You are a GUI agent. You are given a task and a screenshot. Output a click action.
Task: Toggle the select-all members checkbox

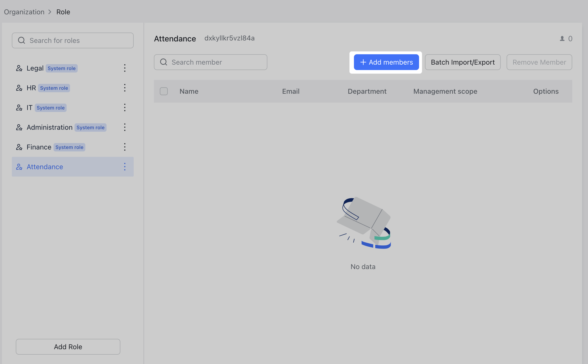pos(164,91)
